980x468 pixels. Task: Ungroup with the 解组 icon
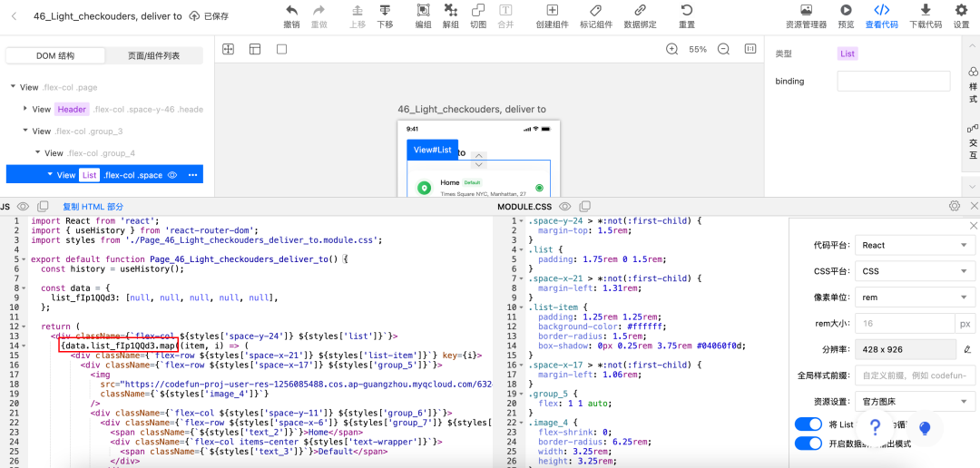coord(451,10)
